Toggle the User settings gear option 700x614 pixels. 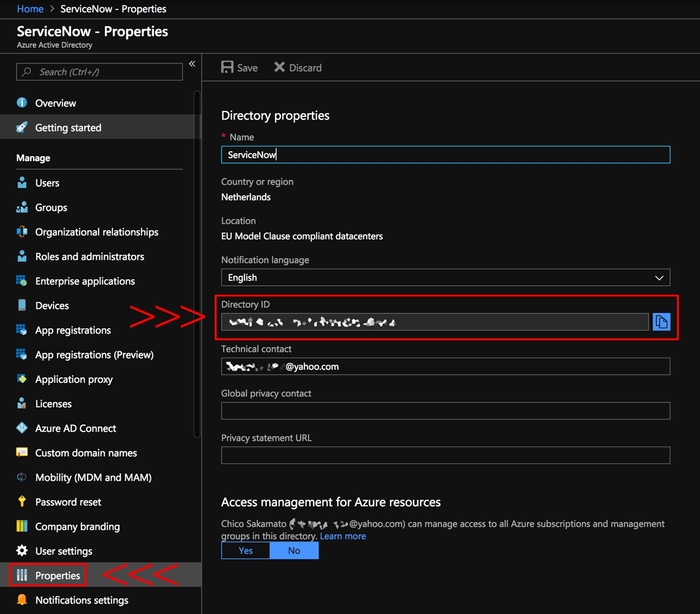pyautogui.click(x=22, y=551)
